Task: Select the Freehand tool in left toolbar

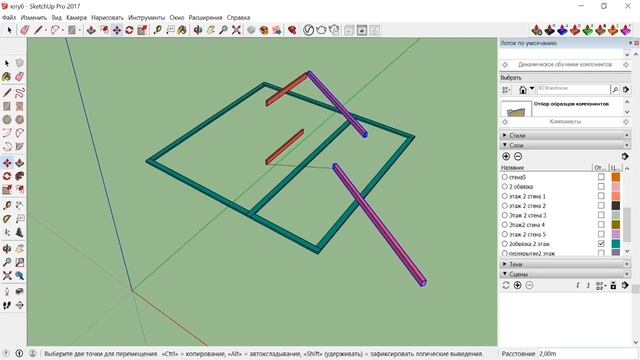Action: pyautogui.click(x=20, y=93)
